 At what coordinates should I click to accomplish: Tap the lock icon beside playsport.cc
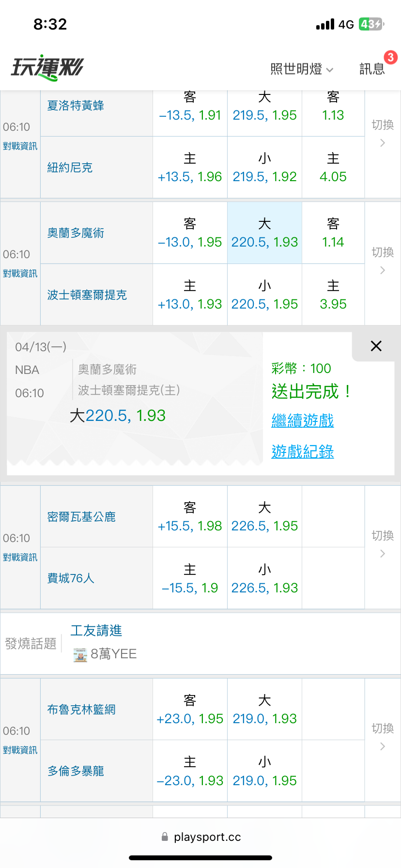pyautogui.click(x=165, y=837)
